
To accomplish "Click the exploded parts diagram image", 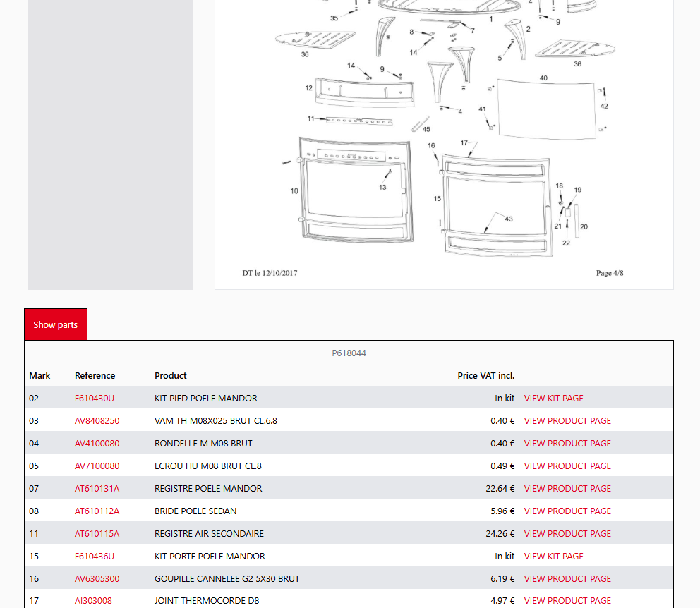I will pyautogui.click(x=443, y=141).
